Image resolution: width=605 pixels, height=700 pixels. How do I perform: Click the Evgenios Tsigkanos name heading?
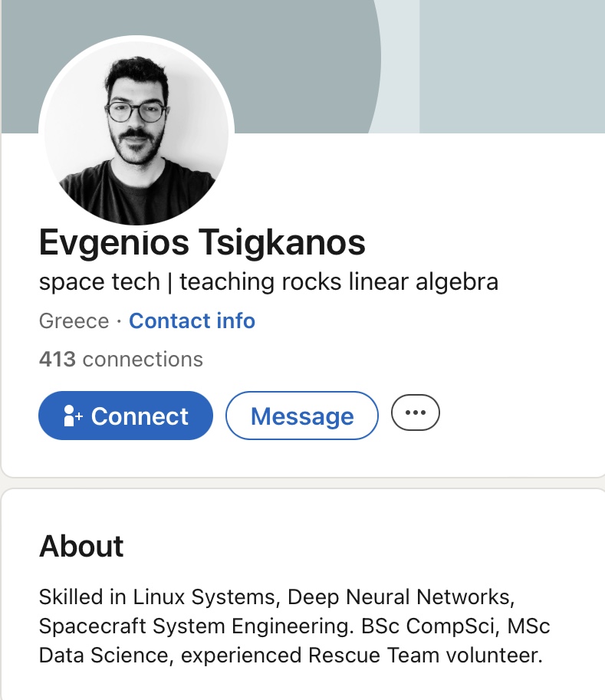click(x=202, y=242)
